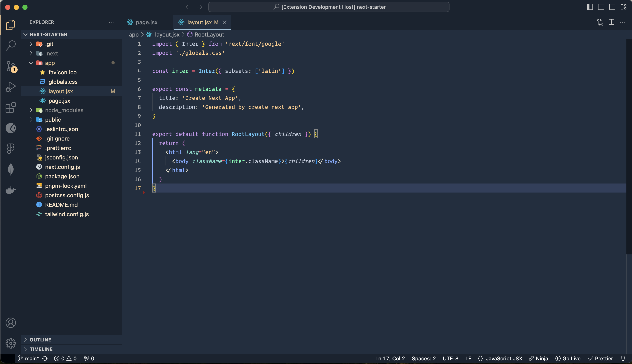This screenshot has width=632, height=364.
Task: Toggle the bottom panel visibility
Action: coord(601,7)
